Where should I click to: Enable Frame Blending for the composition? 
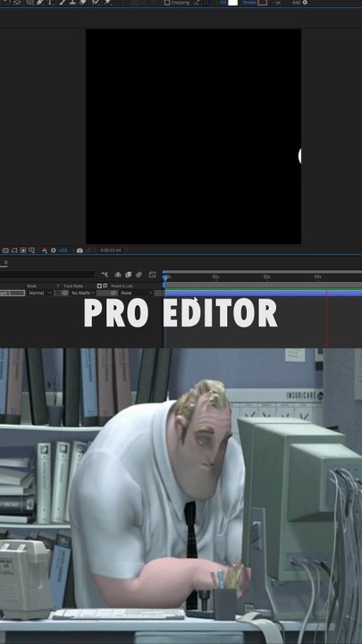(129, 275)
